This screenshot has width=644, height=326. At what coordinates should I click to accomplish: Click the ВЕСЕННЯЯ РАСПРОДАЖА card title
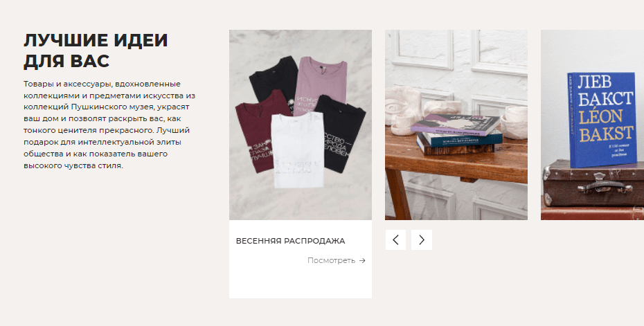click(290, 241)
